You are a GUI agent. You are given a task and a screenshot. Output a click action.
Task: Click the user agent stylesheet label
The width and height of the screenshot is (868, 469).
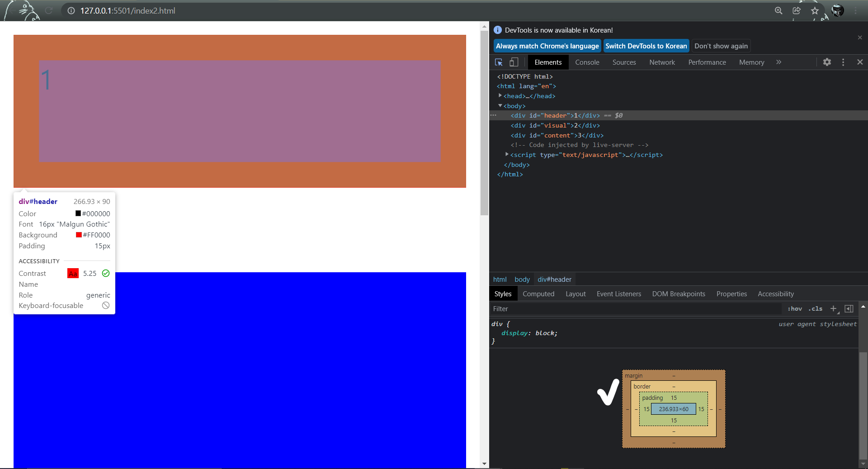[x=817, y=324]
